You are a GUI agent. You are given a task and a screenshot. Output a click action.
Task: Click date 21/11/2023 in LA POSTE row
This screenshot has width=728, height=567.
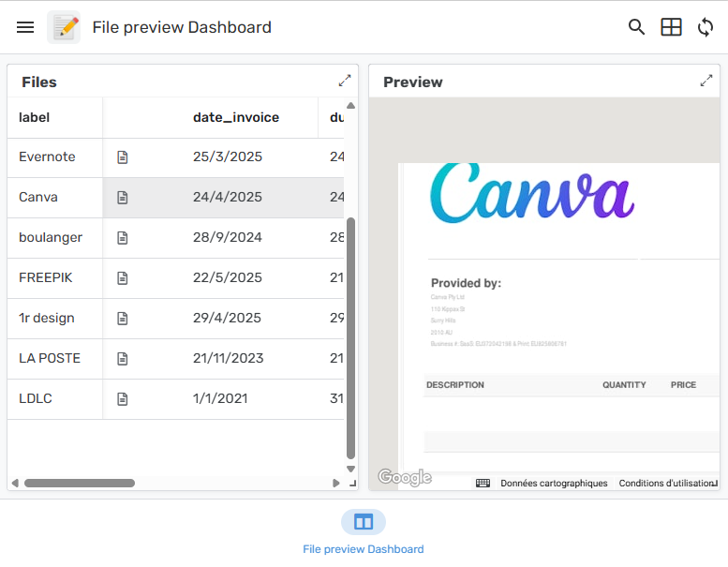[229, 359]
